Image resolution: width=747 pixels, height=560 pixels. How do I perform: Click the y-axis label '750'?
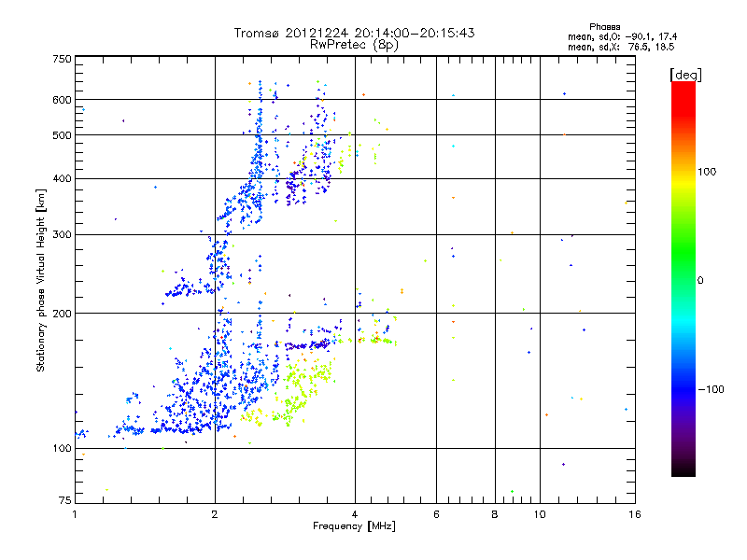[62, 59]
